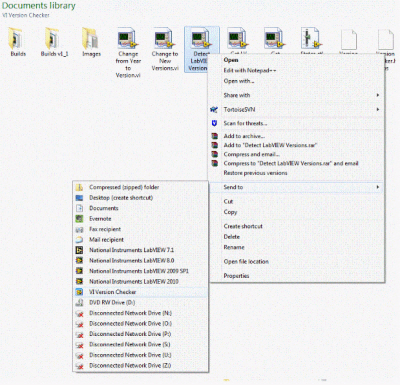The height and width of the screenshot is (385, 400).
Task: Click the Fax recipient icon
Action: 79,229
